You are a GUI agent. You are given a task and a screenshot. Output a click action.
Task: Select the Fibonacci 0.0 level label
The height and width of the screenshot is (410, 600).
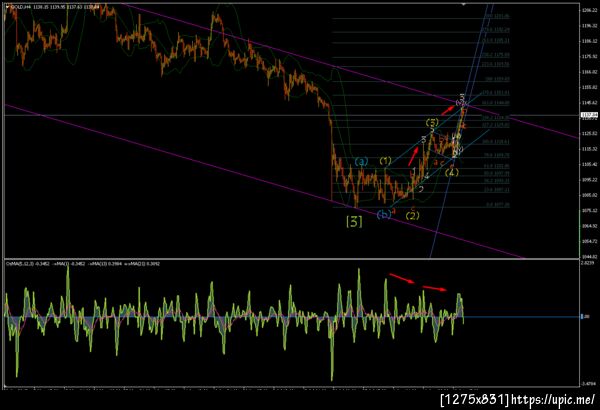pos(498,205)
